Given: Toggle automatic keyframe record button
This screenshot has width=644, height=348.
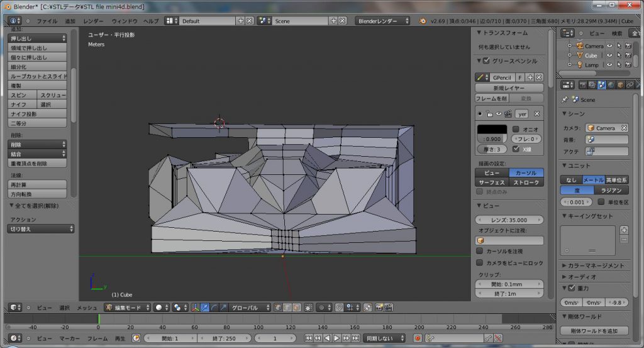Looking at the screenshot, I should pyautogui.click(x=418, y=338).
